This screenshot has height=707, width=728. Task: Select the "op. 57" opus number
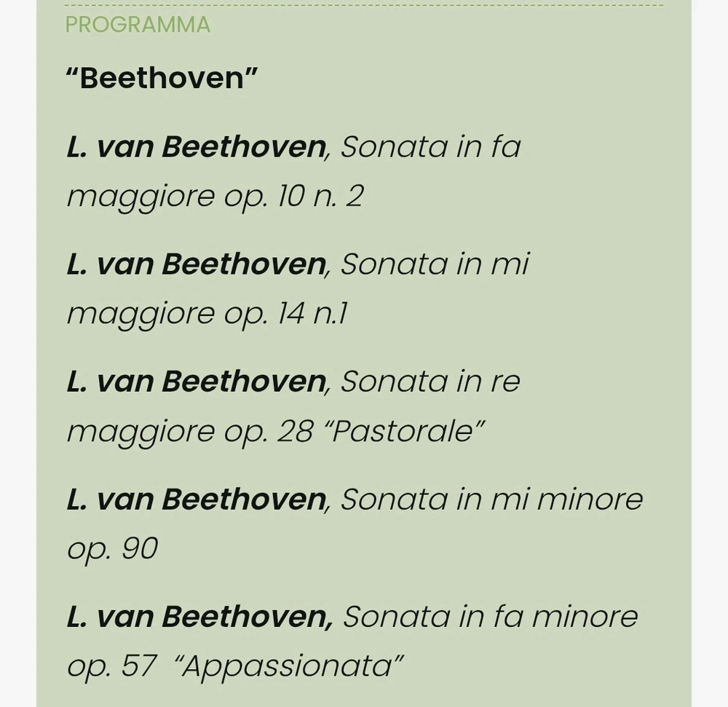[x=112, y=666]
